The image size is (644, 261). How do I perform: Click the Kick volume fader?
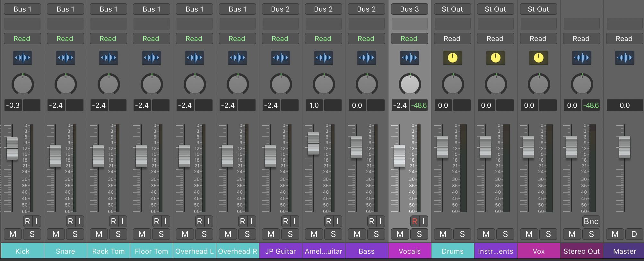(x=12, y=148)
